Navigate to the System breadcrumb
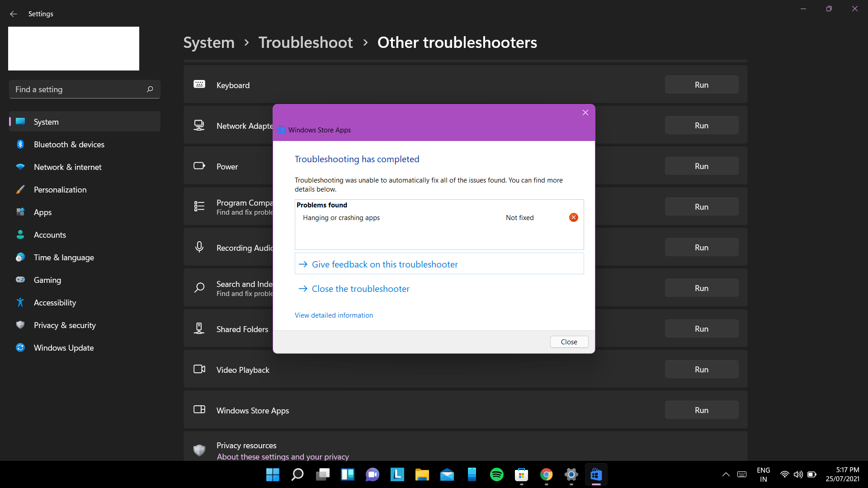This screenshot has width=868, height=488. pyautogui.click(x=209, y=42)
